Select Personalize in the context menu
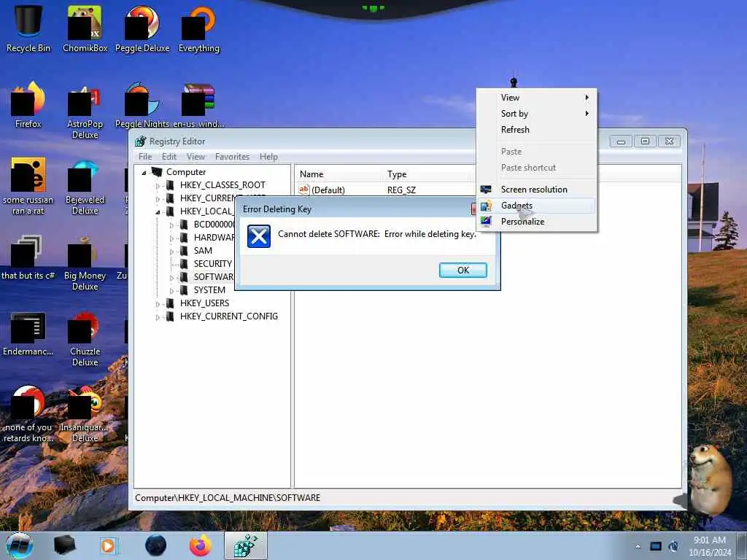This screenshot has height=560, width=747. pyautogui.click(x=536, y=222)
